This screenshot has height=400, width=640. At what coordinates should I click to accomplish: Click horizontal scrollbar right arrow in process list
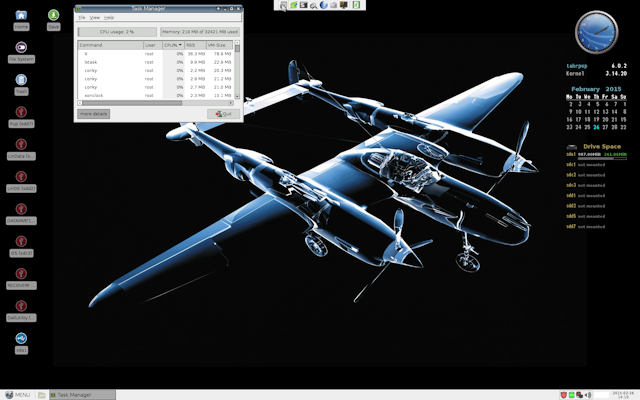point(231,103)
